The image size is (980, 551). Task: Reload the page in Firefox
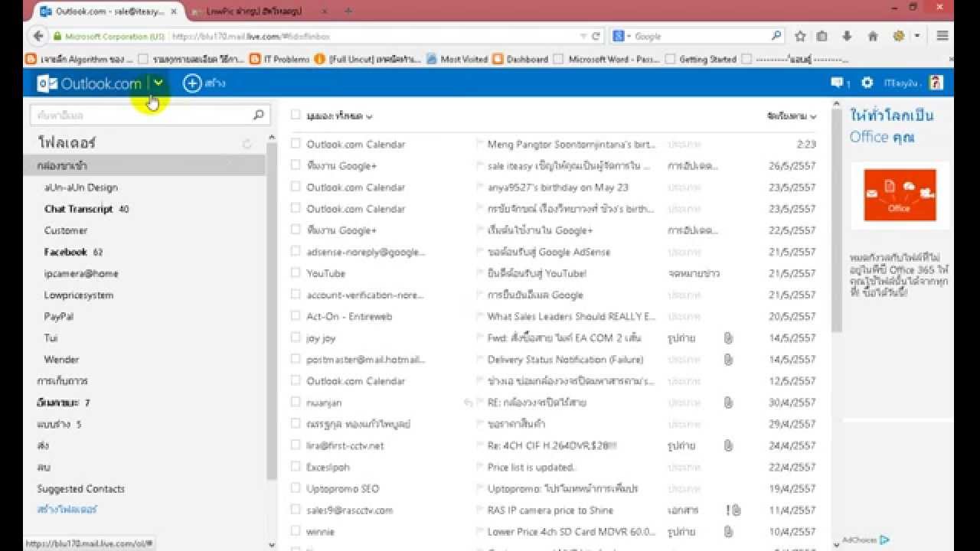(596, 36)
